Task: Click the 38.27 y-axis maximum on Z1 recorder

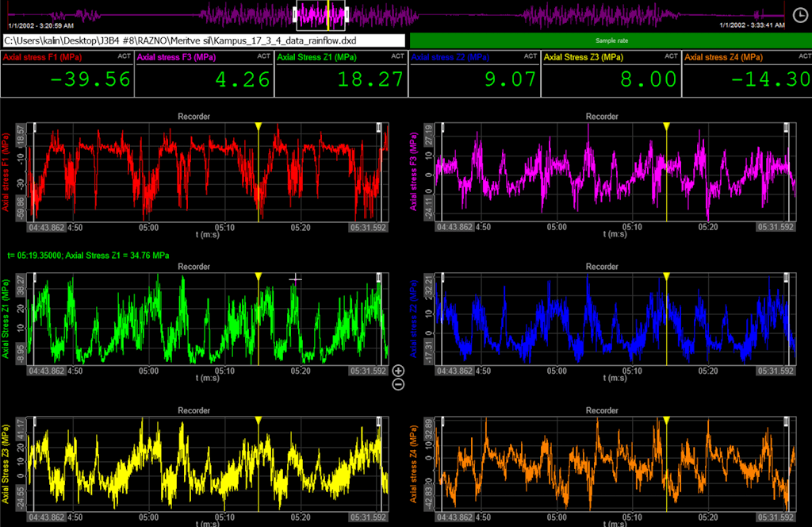Action: [x=21, y=284]
